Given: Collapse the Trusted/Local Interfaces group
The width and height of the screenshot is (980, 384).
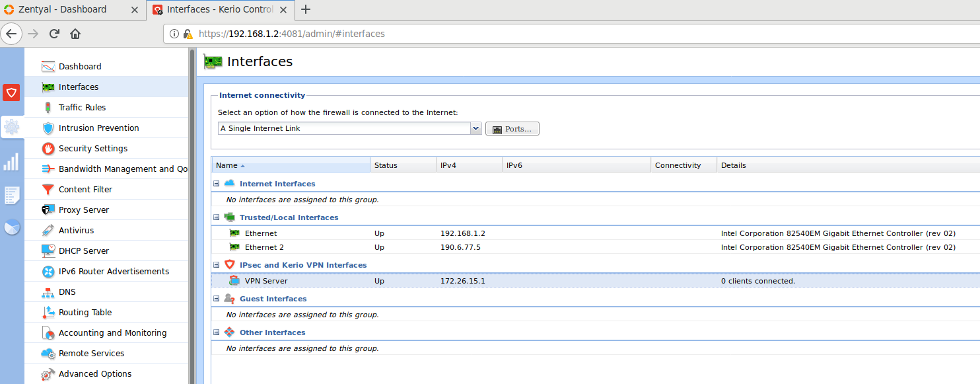Looking at the screenshot, I should [x=216, y=217].
